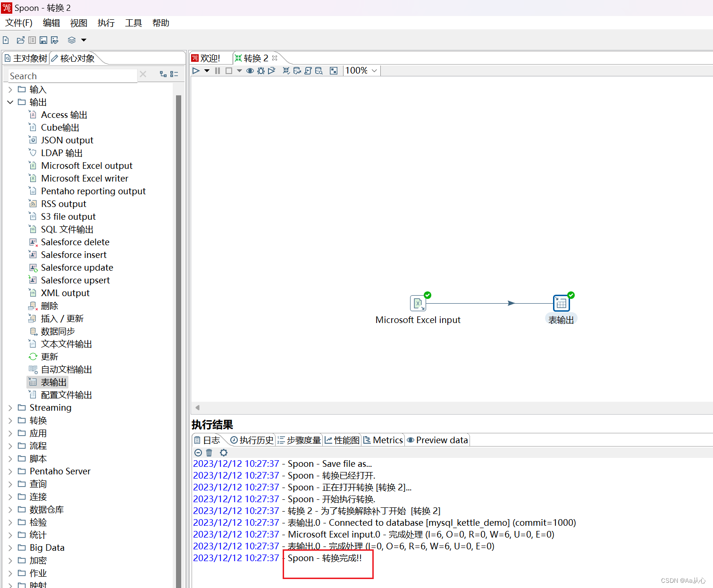The width and height of the screenshot is (713, 588).
Task: Open log settings with the gear icon
Action: click(x=223, y=452)
